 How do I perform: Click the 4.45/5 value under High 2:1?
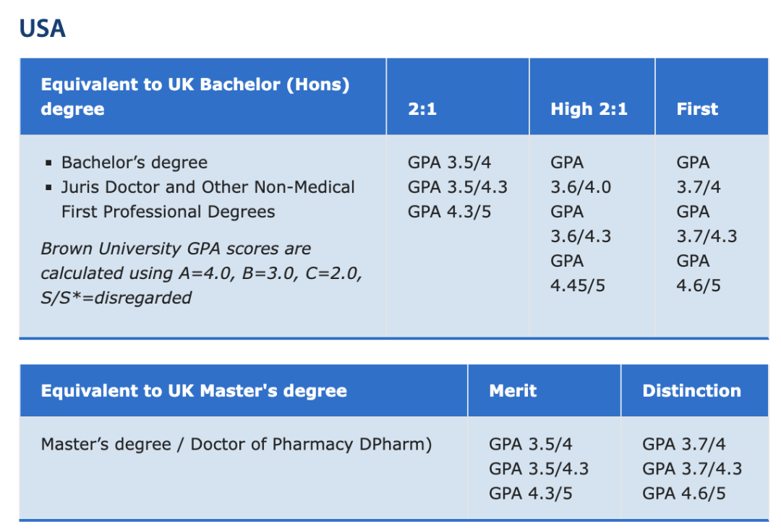point(578,286)
